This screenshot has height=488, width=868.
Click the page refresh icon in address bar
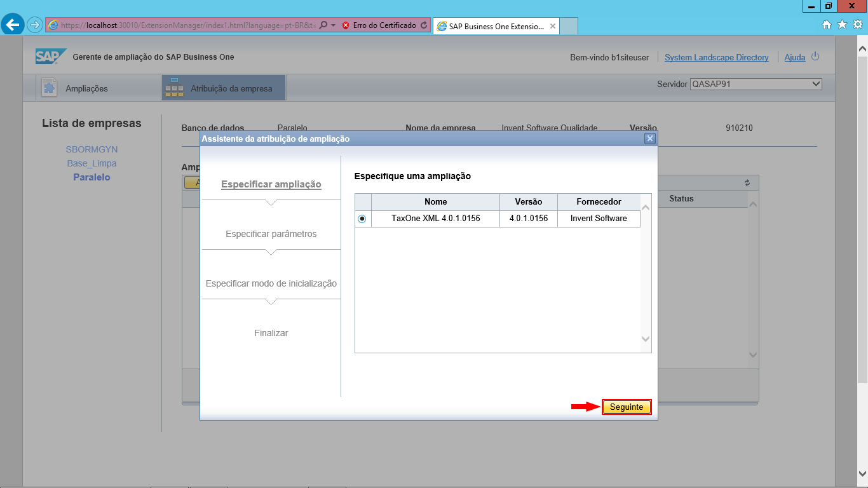coord(424,25)
